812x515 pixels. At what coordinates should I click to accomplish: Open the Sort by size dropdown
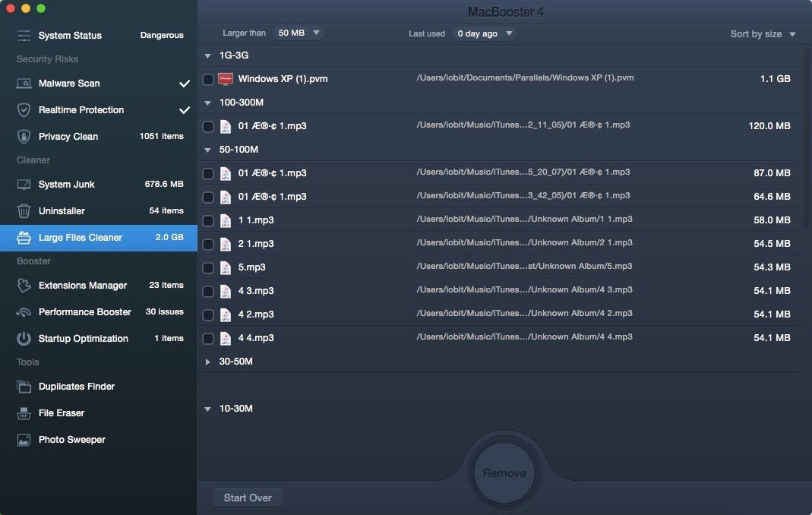[763, 34]
